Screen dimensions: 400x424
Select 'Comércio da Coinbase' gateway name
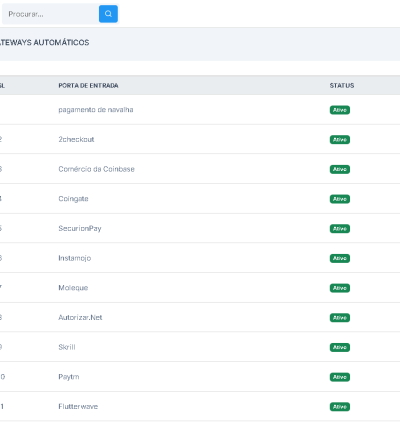click(x=96, y=169)
